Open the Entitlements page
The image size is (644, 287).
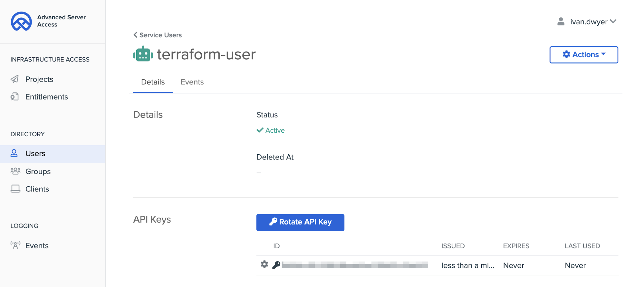[47, 97]
